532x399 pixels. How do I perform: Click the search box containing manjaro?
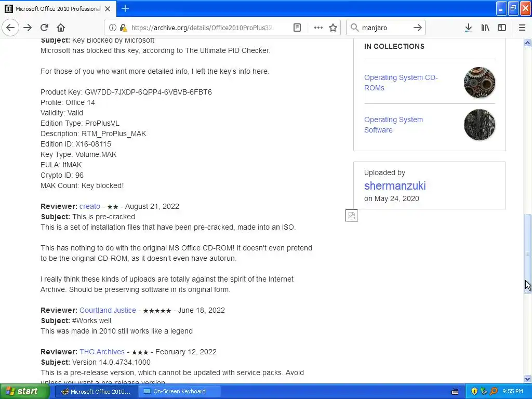click(385, 28)
